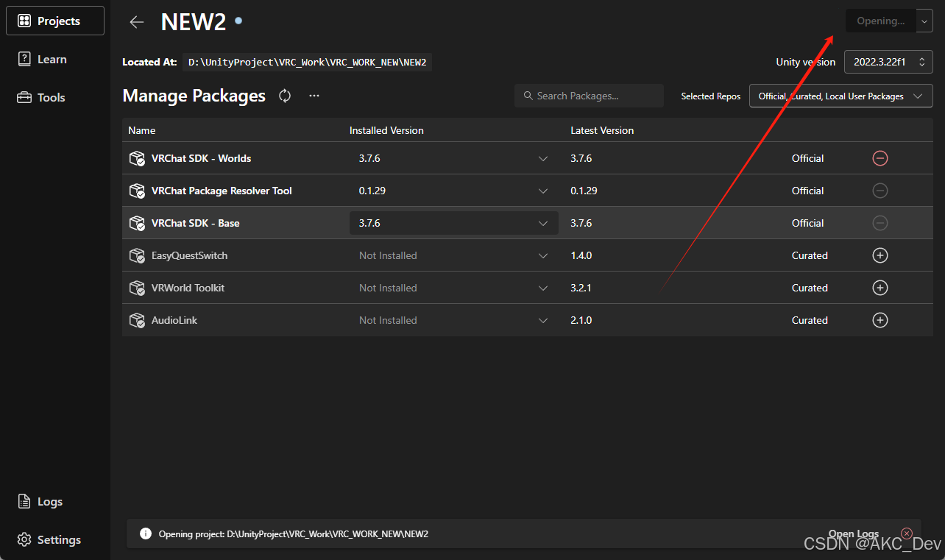945x560 pixels.
Task: Change Unity version 2022.3.22f1 selector
Action: [888, 62]
